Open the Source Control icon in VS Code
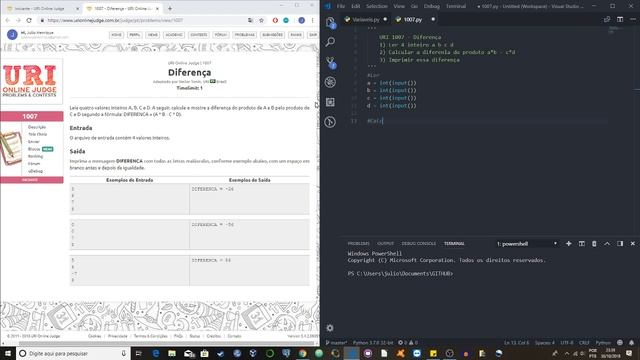Screen dimensions: 640x360 click(x=330, y=62)
